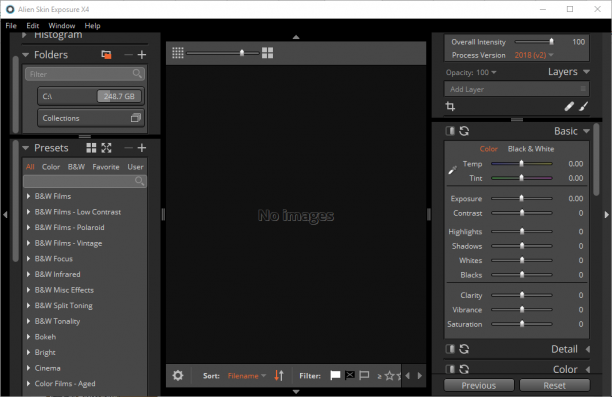
Task: Collapse the left dock panel arrow
Action: click(x=5, y=214)
